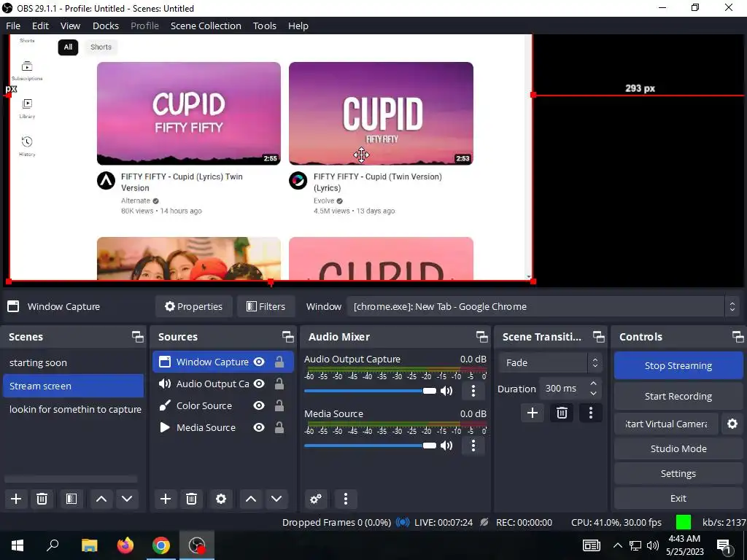
Task: Decrease transition duration with down arrow
Action: coord(593,393)
